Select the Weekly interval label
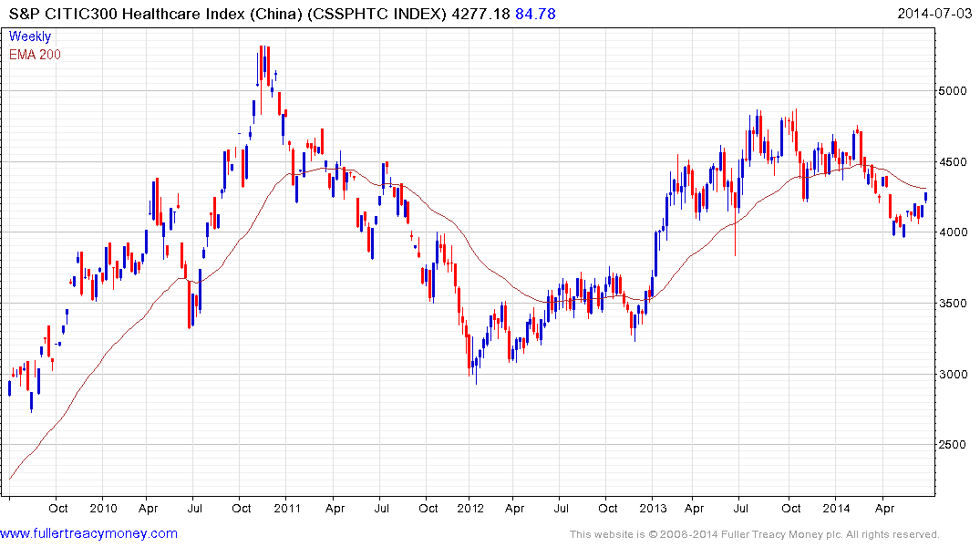The height and width of the screenshot is (547, 980). coord(30,36)
